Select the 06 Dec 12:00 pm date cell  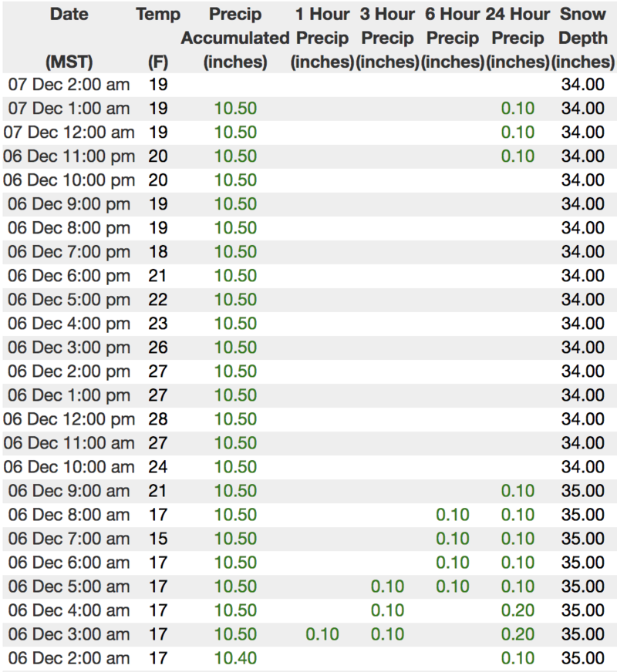[69, 419]
